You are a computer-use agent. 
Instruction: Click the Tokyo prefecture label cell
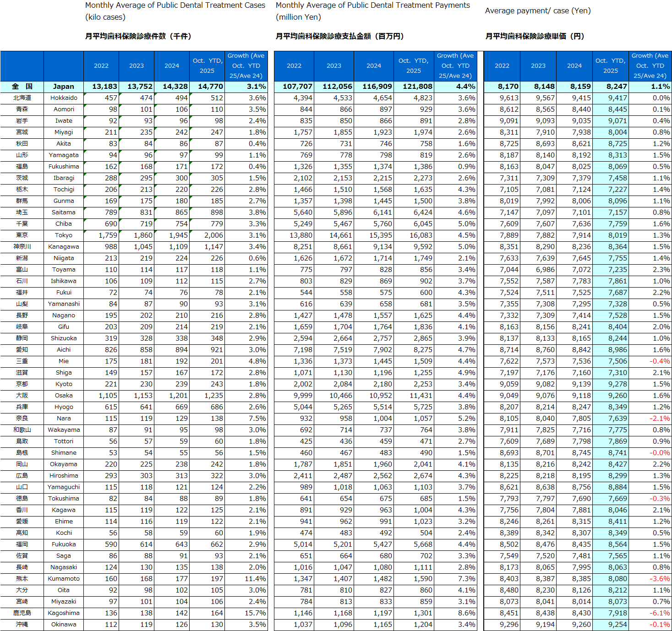(64, 235)
